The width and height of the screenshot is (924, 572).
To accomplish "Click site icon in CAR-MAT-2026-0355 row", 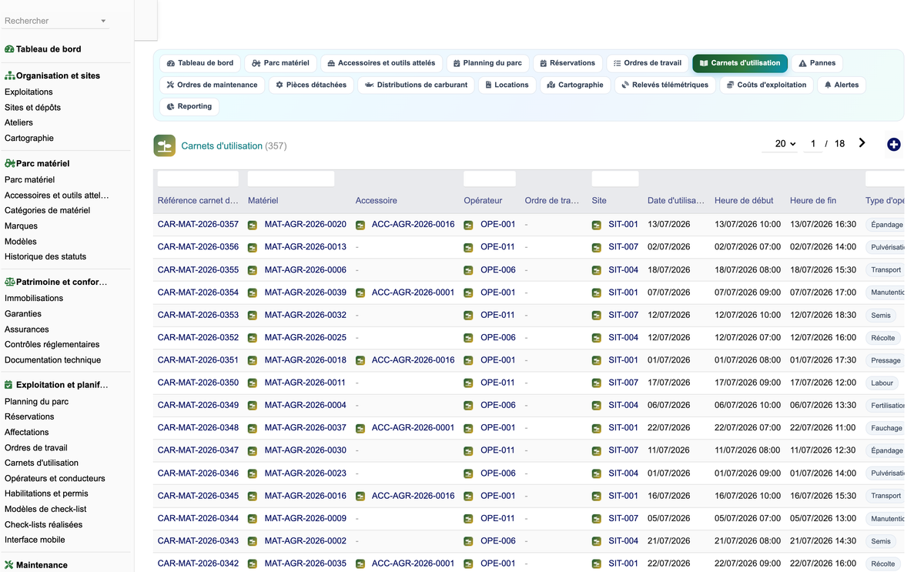I will click(x=597, y=270).
